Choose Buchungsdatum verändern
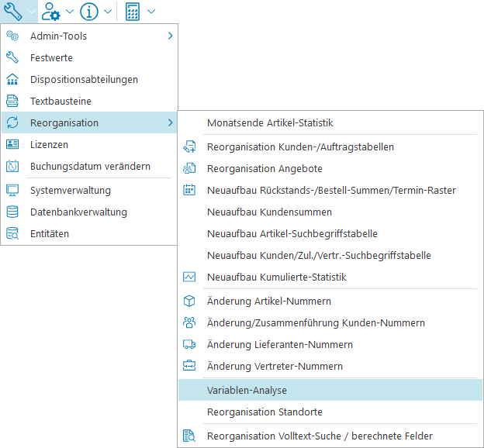The width and height of the screenshot is (484, 448). [90, 166]
